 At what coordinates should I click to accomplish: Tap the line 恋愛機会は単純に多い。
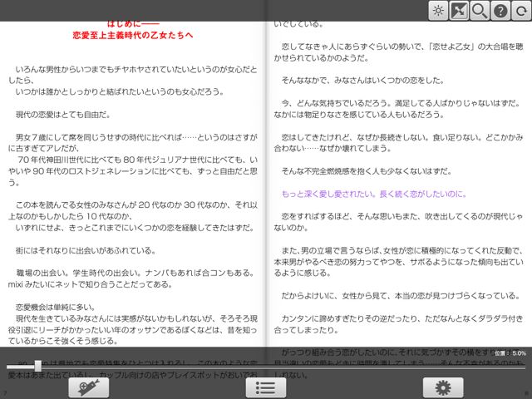pyautogui.click(x=56, y=308)
